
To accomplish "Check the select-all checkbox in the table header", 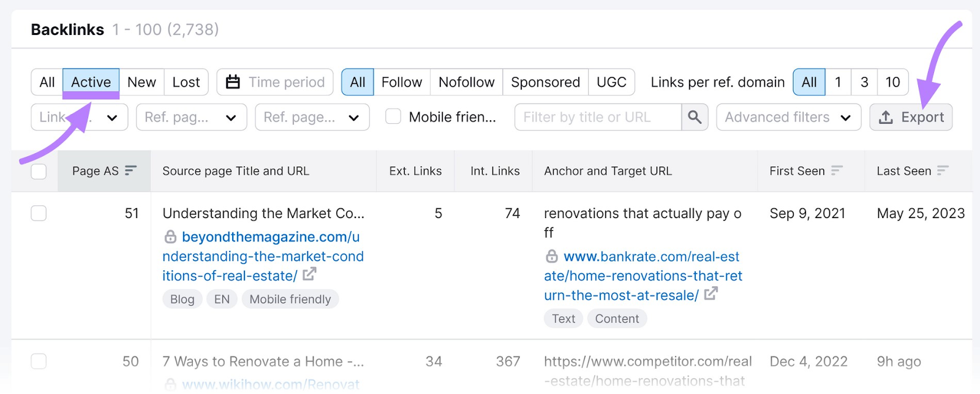I will pyautogui.click(x=38, y=171).
